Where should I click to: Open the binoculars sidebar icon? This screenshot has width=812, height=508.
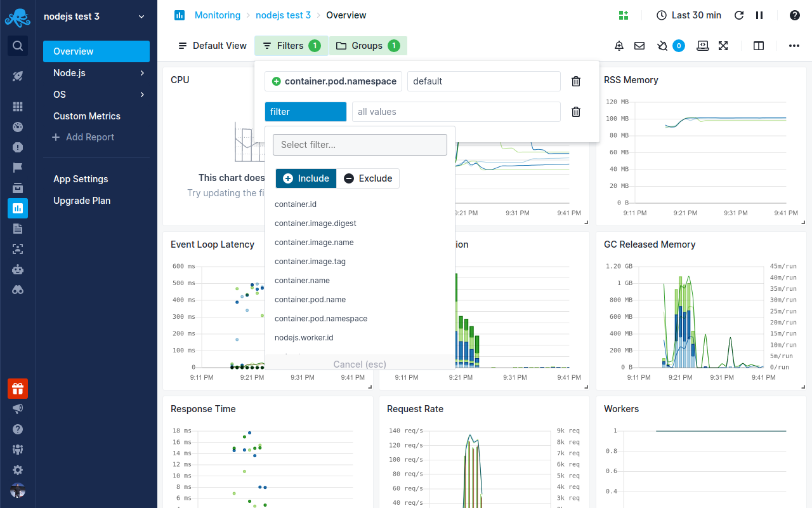18,290
